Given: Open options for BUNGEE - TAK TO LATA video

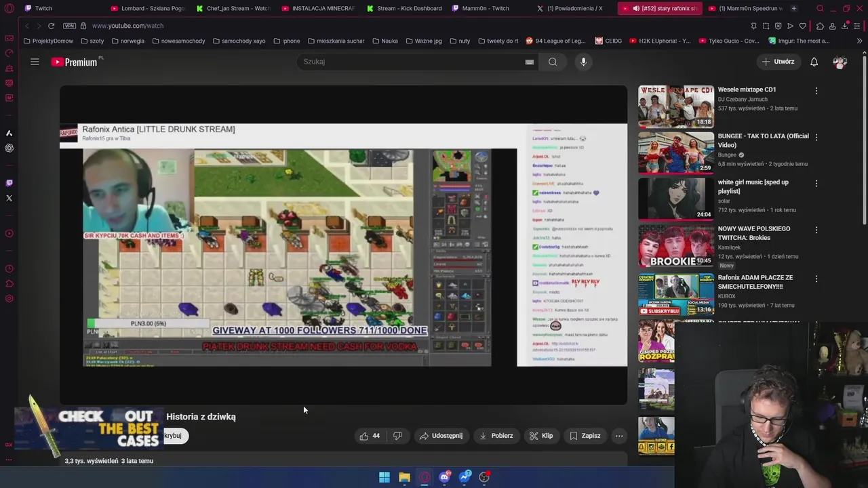Looking at the screenshot, I should (x=816, y=137).
